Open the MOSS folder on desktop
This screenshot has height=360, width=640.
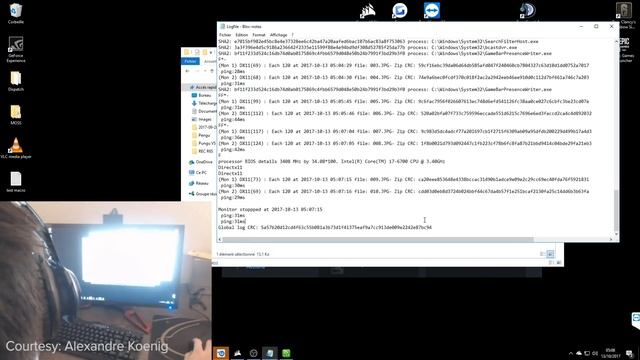click(x=16, y=115)
